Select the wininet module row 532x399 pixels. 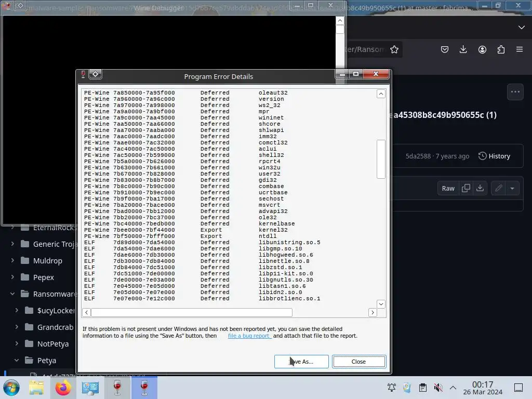(x=184, y=117)
